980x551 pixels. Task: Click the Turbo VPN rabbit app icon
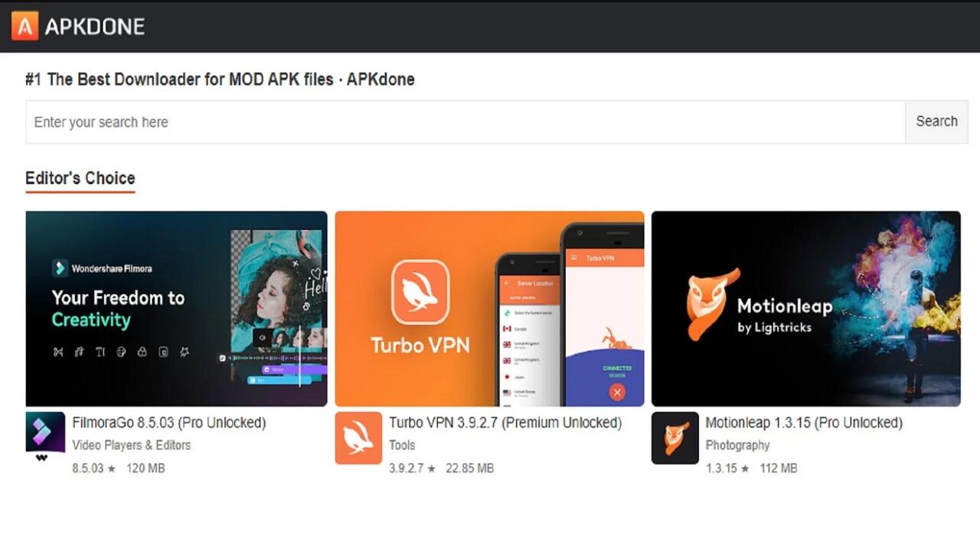point(358,438)
